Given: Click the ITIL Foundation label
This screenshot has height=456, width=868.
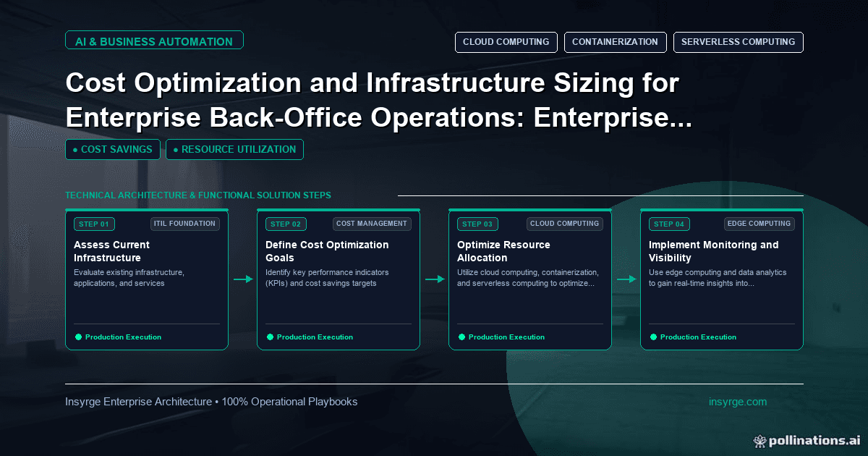Looking at the screenshot, I should (x=185, y=224).
